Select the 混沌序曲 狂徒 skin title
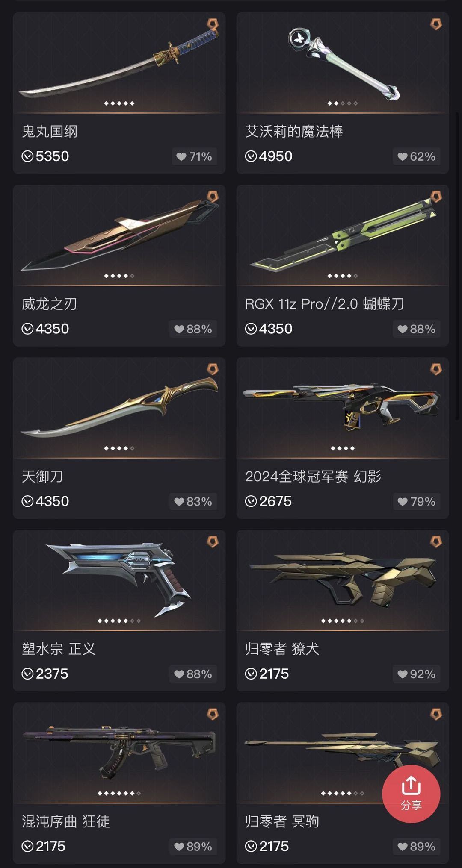 pos(66,821)
